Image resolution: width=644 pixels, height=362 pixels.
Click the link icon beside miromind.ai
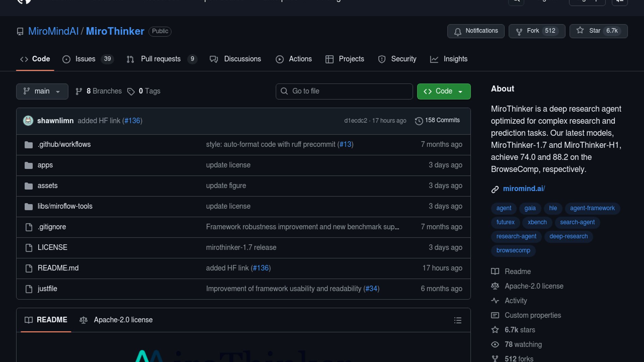click(495, 189)
